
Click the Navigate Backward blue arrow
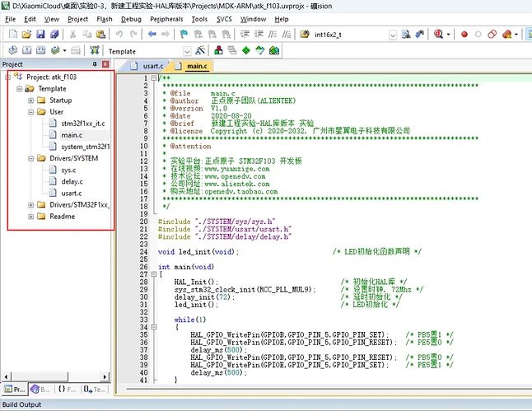tap(152, 35)
